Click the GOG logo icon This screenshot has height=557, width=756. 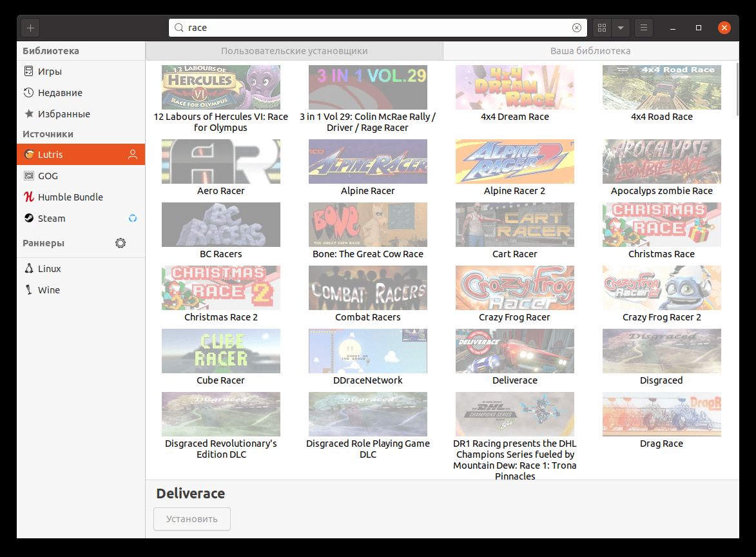(x=29, y=175)
